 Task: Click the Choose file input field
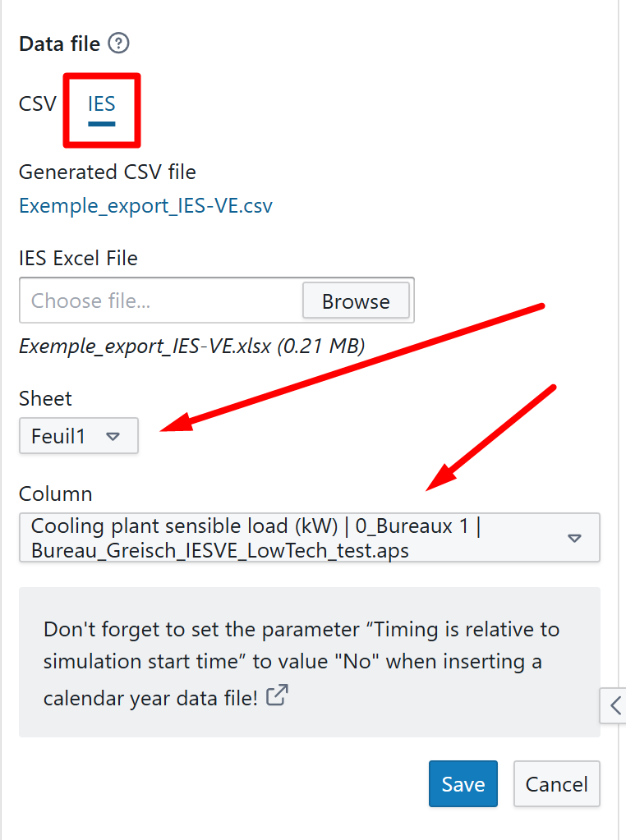point(161,301)
